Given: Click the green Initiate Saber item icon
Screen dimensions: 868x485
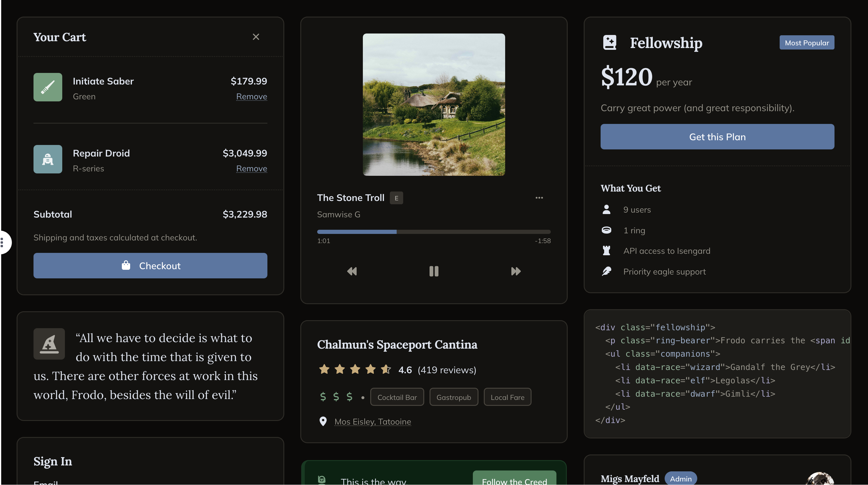Looking at the screenshot, I should (x=47, y=87).
